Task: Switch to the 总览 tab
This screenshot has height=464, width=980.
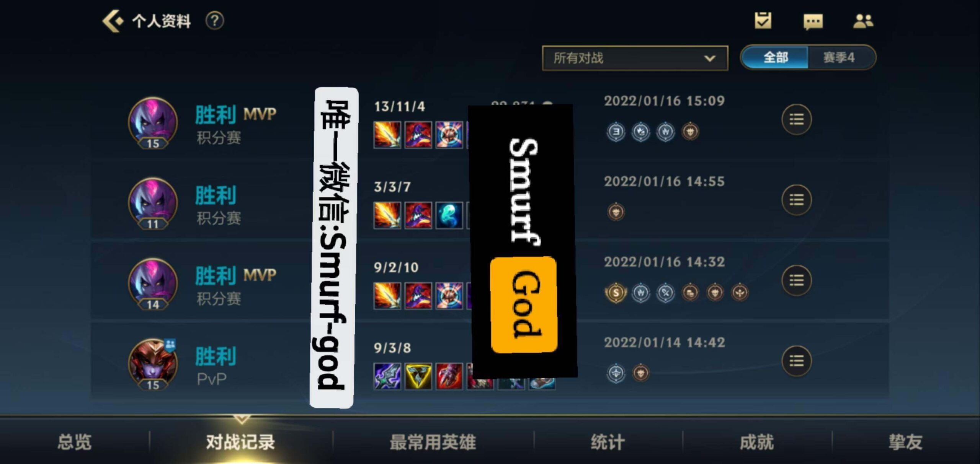Action: [75, 442]
